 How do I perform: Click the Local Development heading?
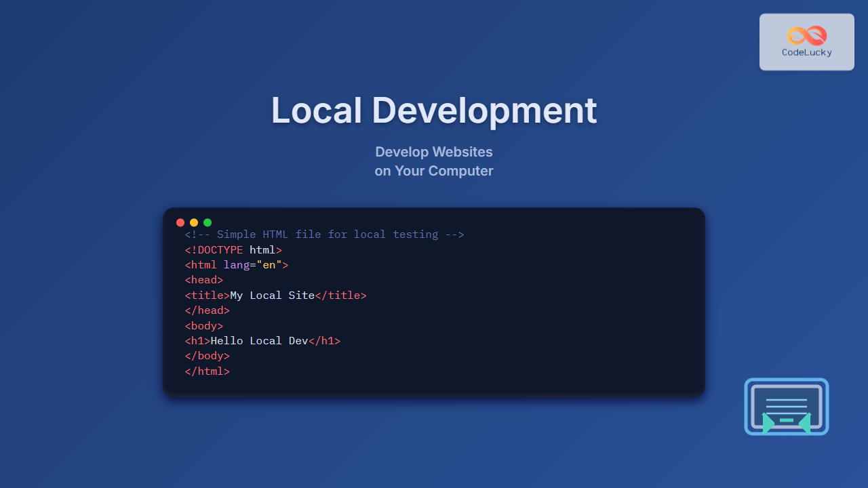coord(434,110)
